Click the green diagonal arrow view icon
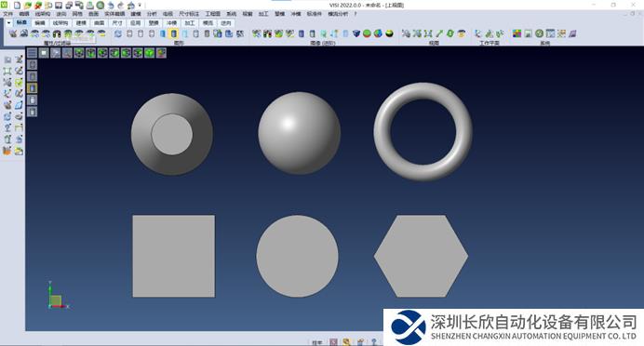 click(439, 33)
